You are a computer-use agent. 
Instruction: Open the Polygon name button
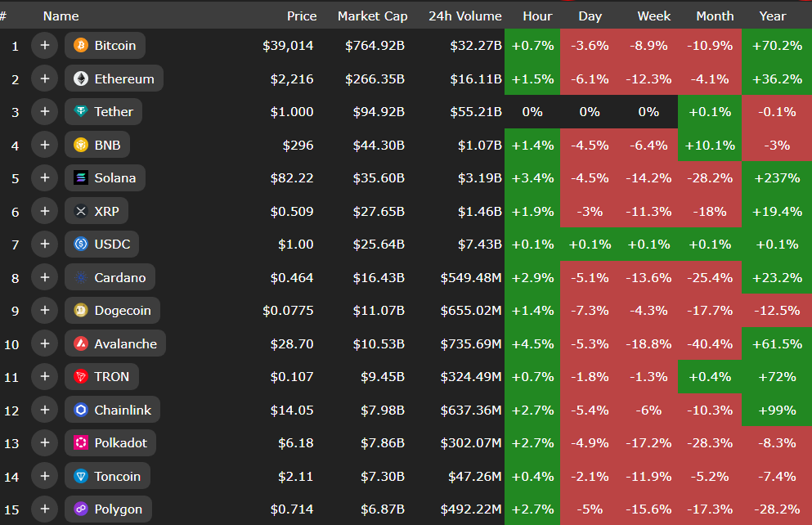point(108,509)
